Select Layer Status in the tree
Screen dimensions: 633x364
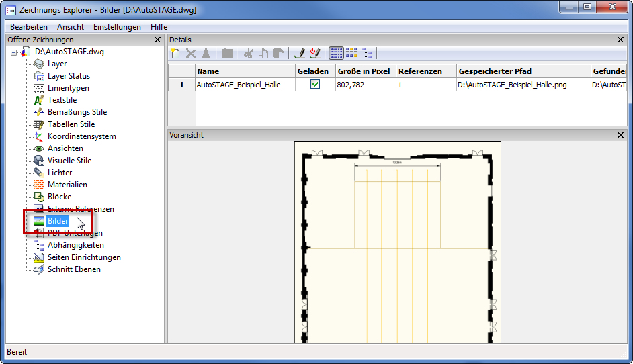coord(69,76)
